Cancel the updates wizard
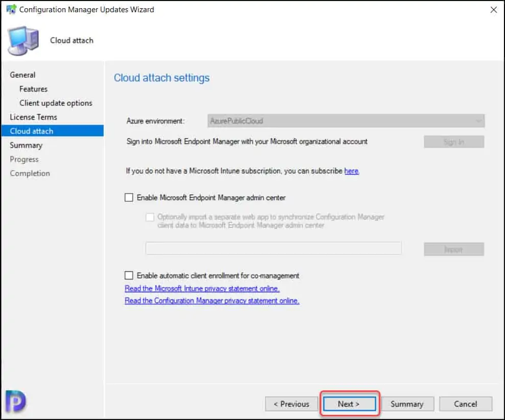Image resolution: width=505 pixels, height=420 pixels. coord(466,404)
